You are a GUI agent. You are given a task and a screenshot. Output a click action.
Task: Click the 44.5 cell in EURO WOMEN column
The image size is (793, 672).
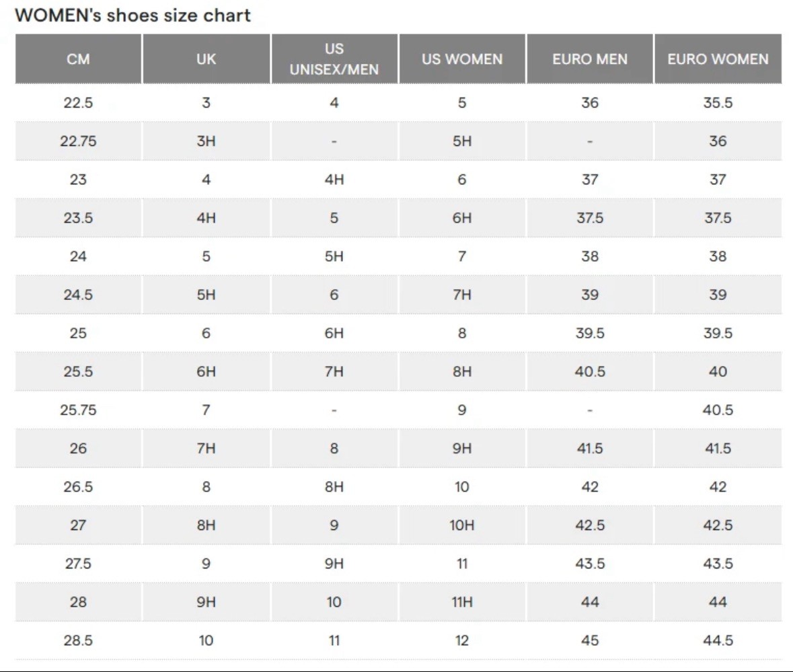point(718,640)
